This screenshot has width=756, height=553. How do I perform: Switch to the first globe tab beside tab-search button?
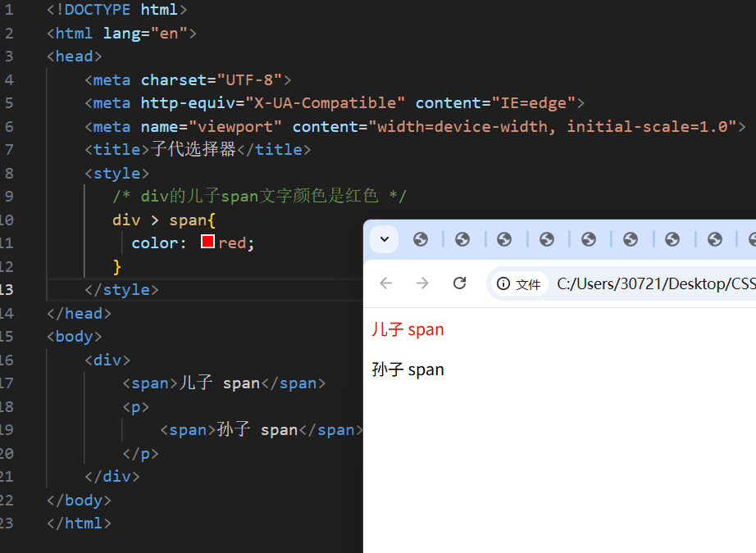[421, 239]
